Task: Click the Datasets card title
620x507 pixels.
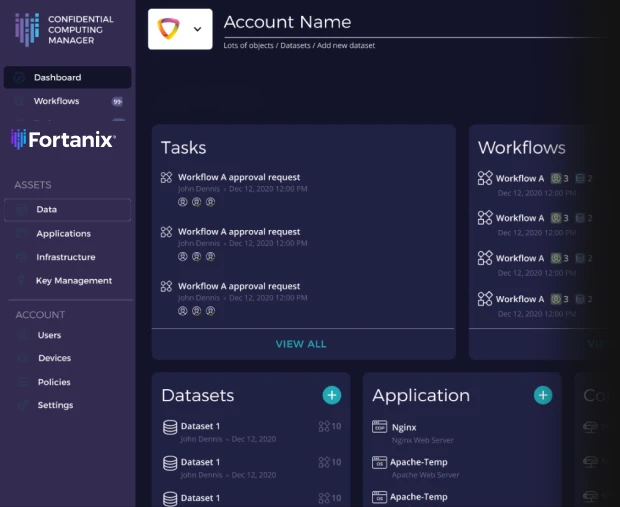Action: 198,395
